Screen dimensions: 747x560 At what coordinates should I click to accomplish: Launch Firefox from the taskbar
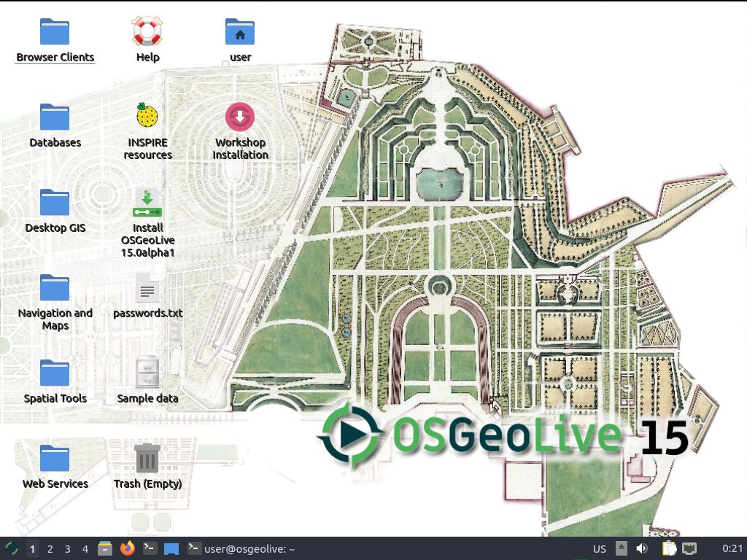[128, 548]
